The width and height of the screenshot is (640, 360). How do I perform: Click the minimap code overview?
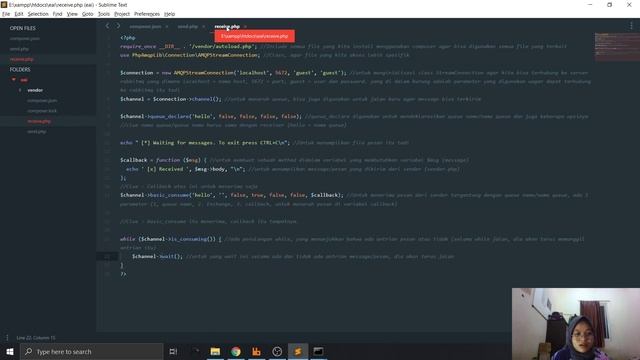click(x=617, y=46)
